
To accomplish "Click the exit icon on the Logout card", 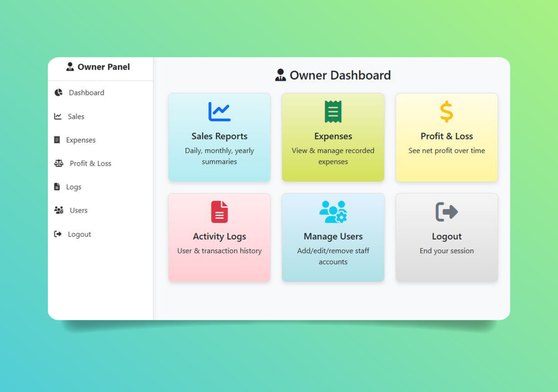I will coord(446,211).
